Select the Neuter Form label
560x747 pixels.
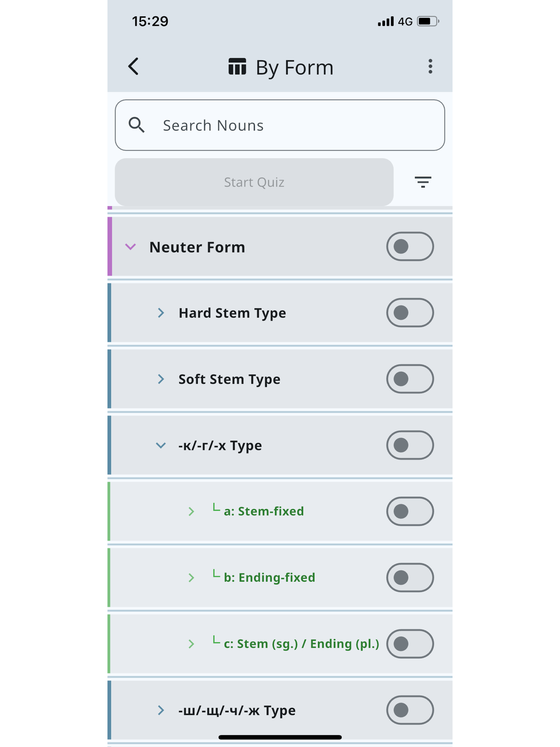(x=197, y=247)
